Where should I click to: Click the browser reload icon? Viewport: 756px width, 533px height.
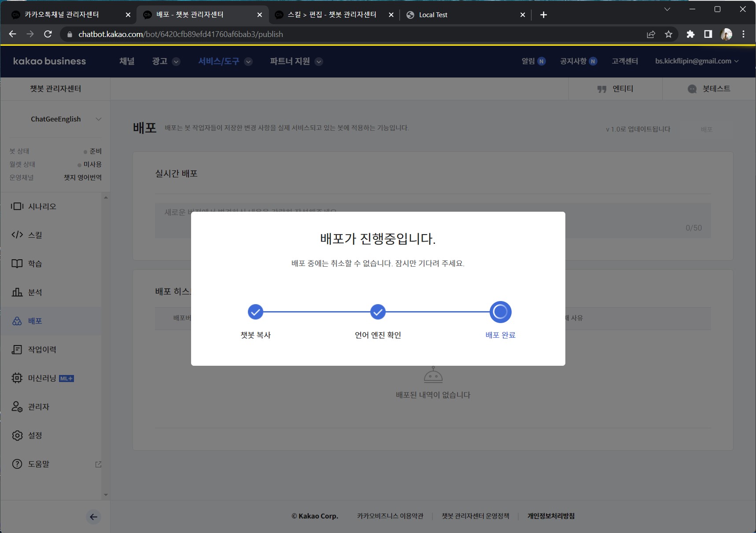(x=48, y=34)
